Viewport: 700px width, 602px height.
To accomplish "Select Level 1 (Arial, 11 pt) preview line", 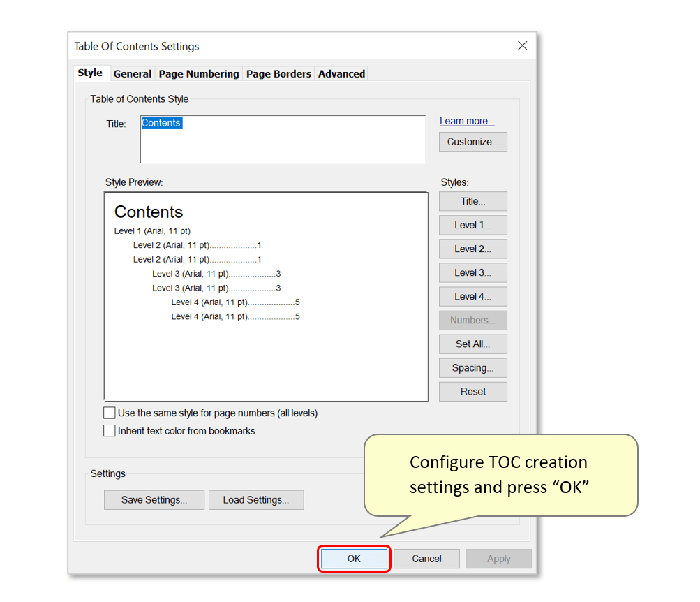I will (x=152, y=231).
